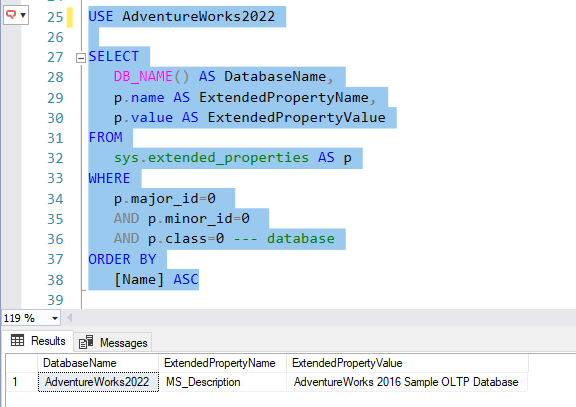Click the horizontal scrollbar left arrow
The height and width of the screenshot is (407, 576).
pos(69,318)
